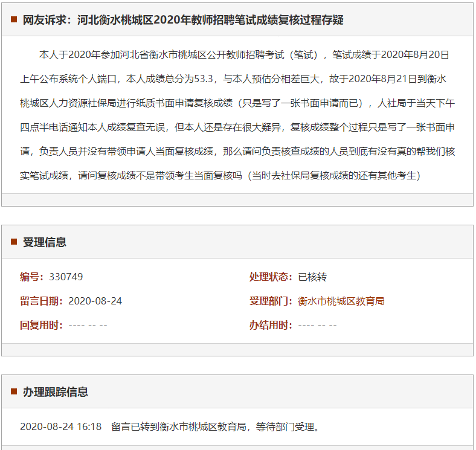Click body line starting 桃城区人力资源社保局
The image size is (476, 450).
237,103
